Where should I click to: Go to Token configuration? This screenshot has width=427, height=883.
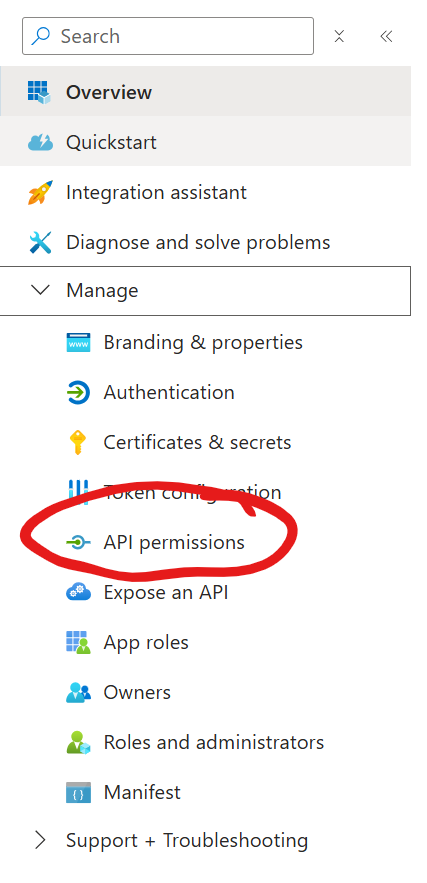point(192,492)
